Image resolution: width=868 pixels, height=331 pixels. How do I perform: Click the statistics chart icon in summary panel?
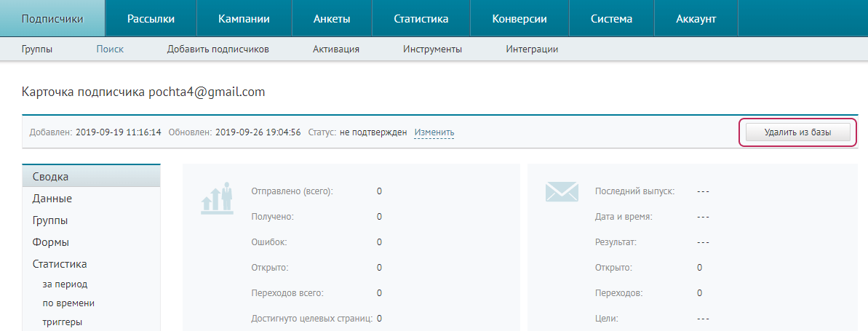click(218, 198)
